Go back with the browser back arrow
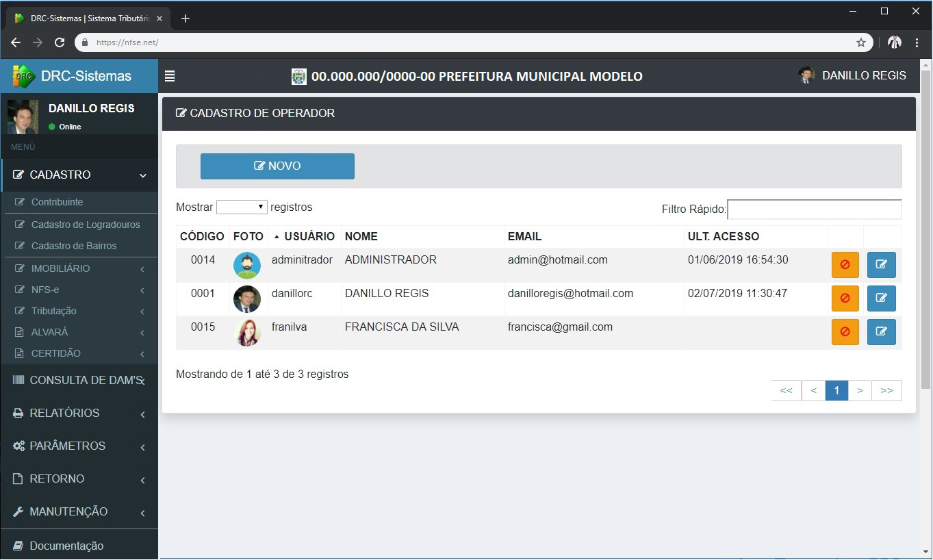 16,42
